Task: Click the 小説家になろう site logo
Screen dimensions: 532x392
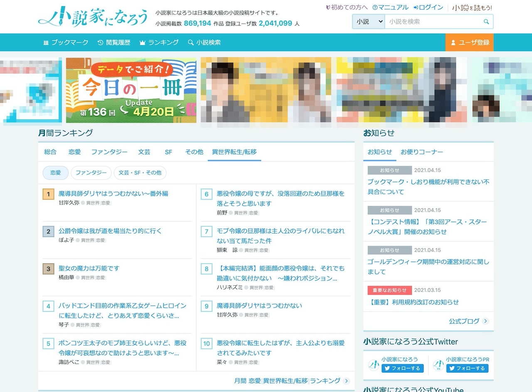Action: (x=93, y=17)
